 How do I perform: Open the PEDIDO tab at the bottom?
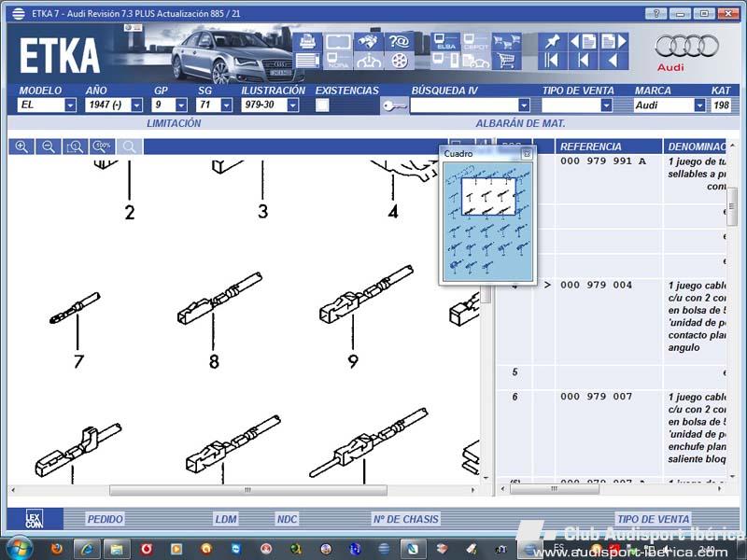(x=105, y=519)
